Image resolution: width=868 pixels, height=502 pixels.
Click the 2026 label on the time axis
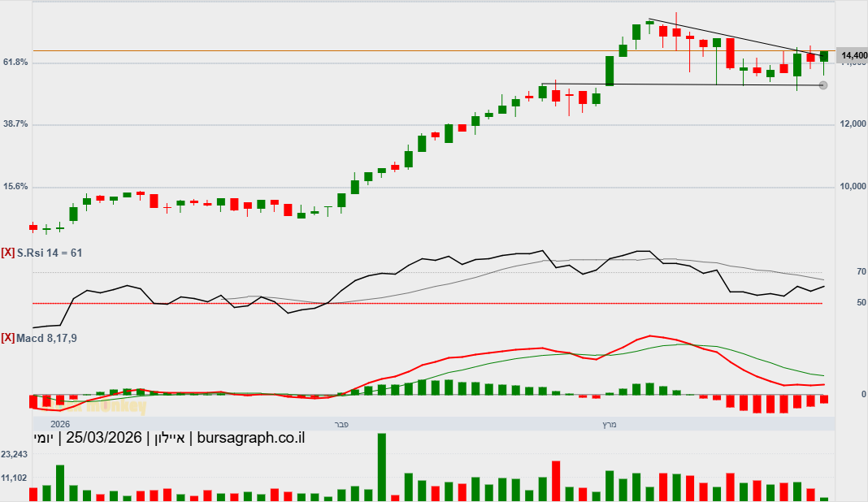[60, 424]
